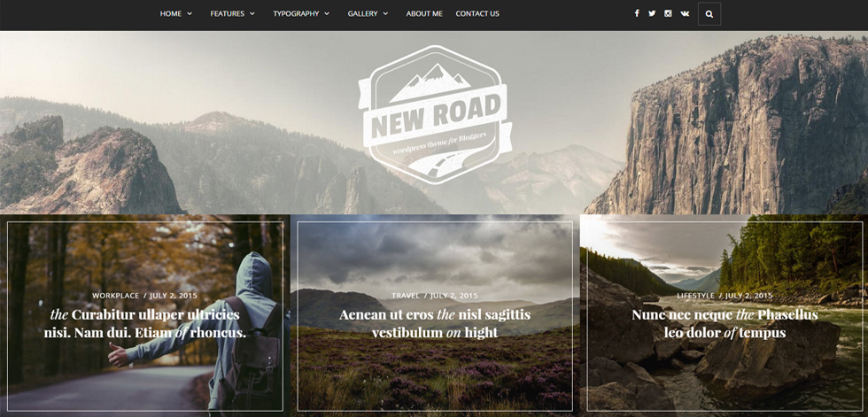
Task: Expand the Home menu chevron
Action: 190,14
